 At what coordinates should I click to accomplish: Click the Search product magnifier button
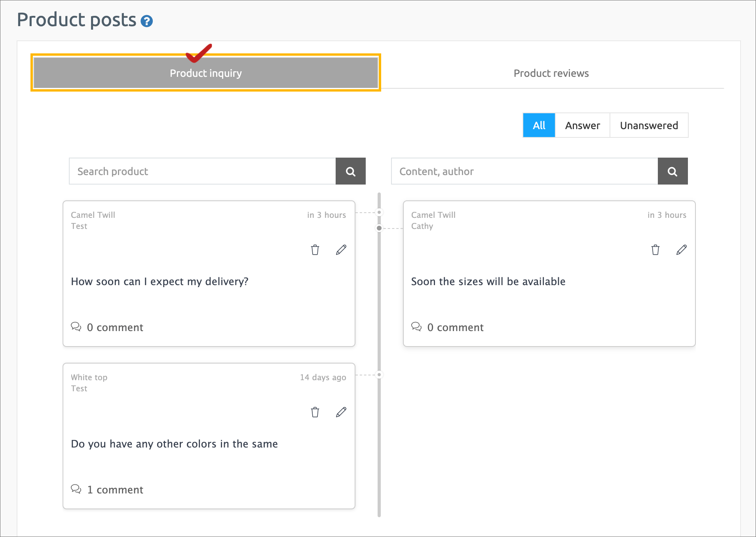[x=350, y=171]
